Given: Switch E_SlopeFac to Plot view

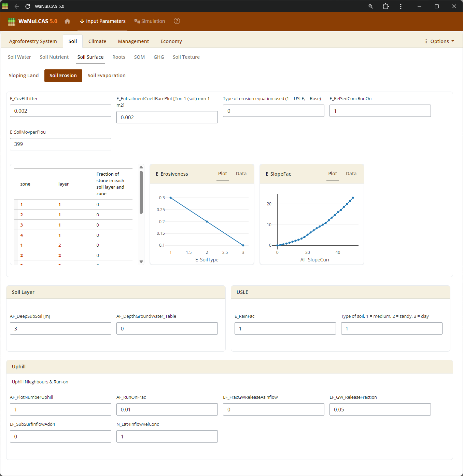Looking at the screenshot, I should (x=333, y=174).
